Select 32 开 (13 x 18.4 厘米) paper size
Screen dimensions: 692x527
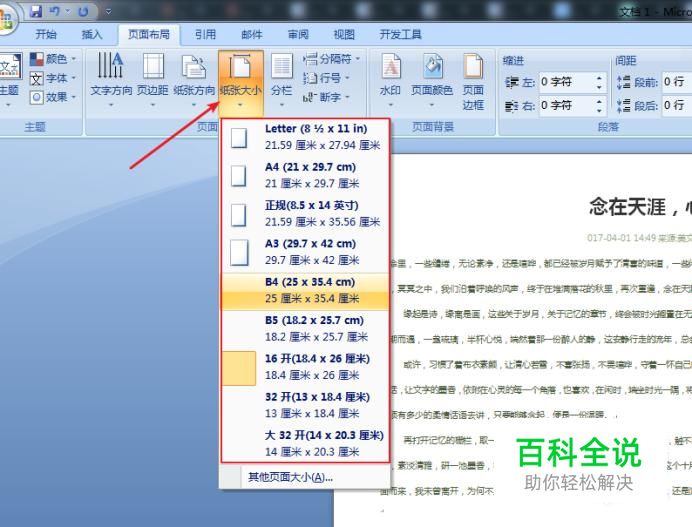coord(305,406)
